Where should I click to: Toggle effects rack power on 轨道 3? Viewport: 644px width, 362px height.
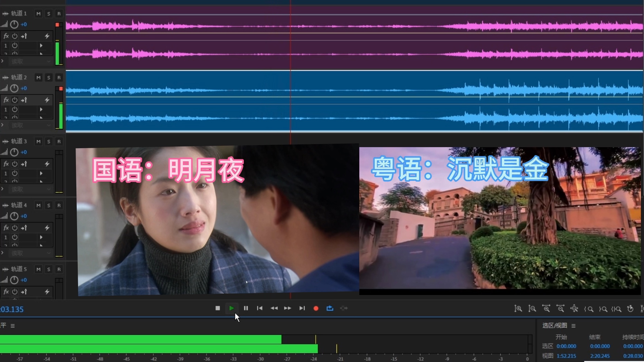pyautogui.click(x=15, y=164)
